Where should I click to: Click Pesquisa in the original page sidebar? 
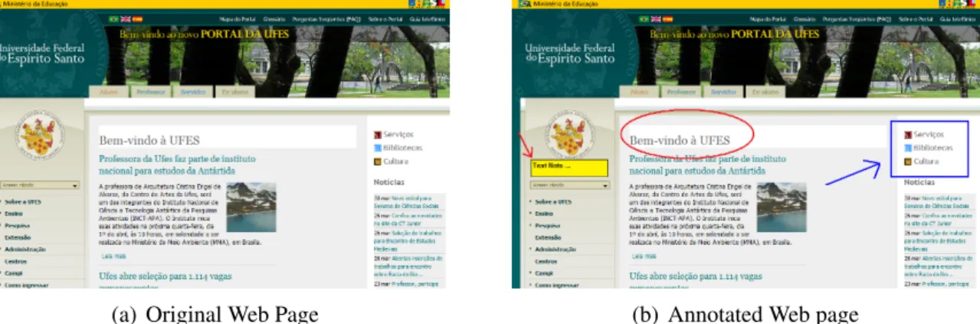click(17, 226)
